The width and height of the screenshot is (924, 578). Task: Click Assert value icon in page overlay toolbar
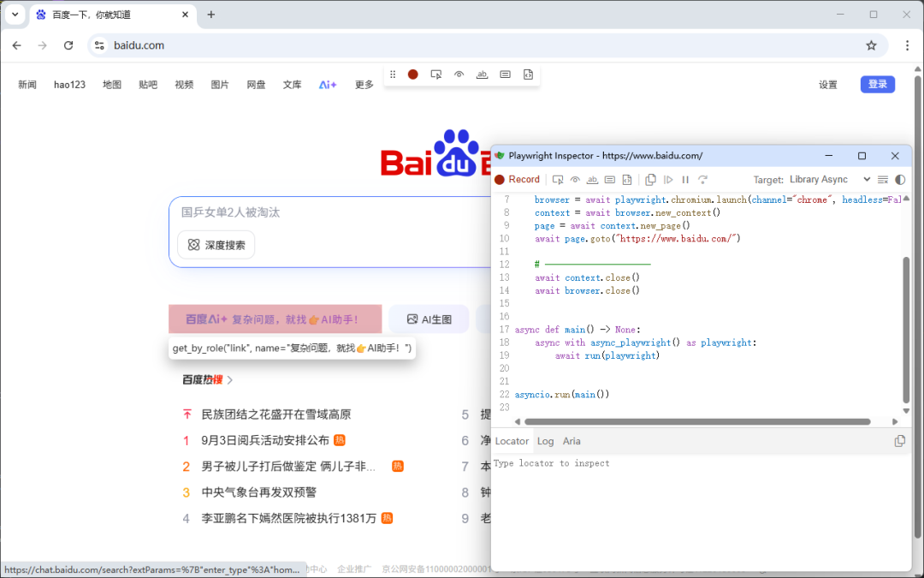point(505,74)
